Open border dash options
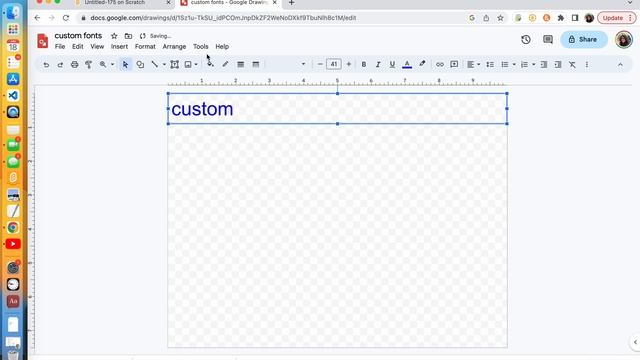The image size is (640, 360). pos(256,64)
